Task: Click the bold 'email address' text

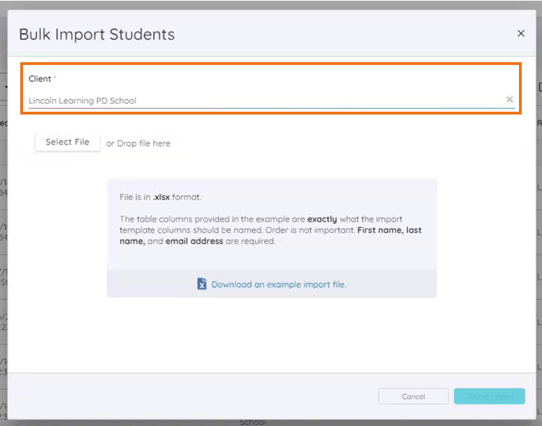Action: point(194,241)
